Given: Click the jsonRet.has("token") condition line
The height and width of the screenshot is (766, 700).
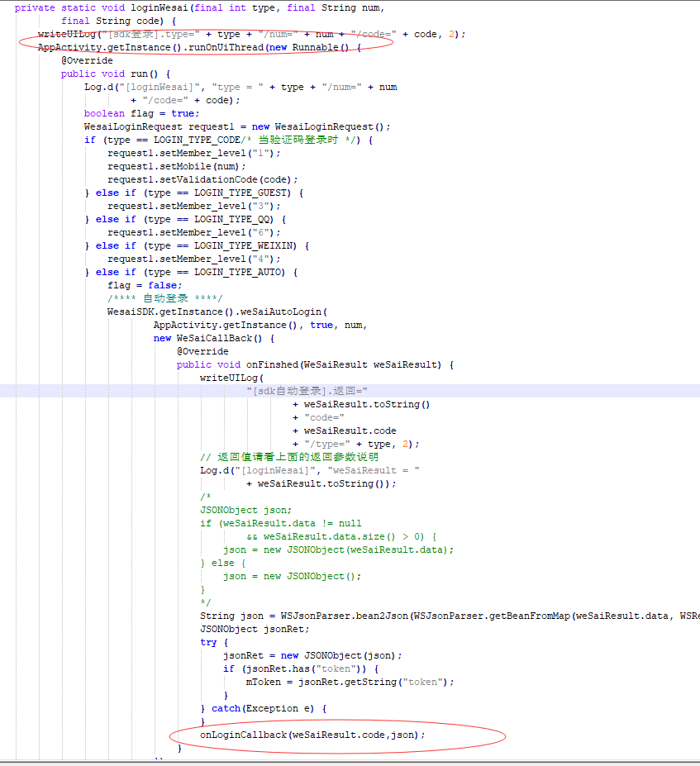Looking at the screenshot, I should [x=301, y=668].
